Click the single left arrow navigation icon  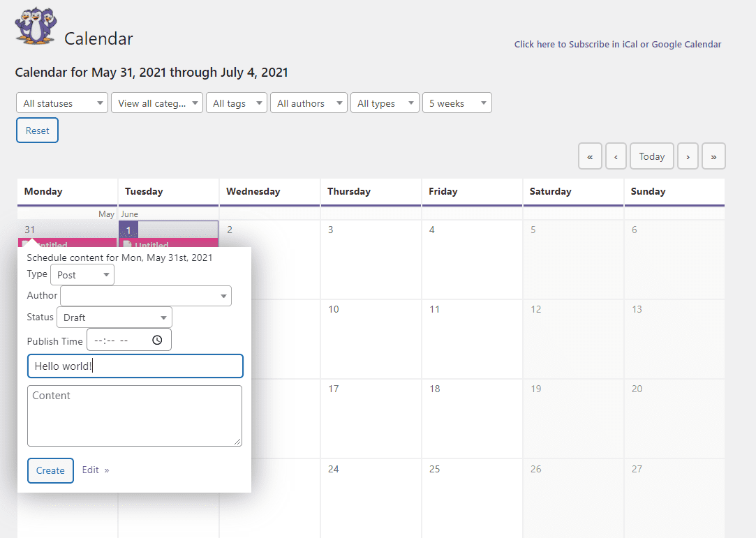616,156
